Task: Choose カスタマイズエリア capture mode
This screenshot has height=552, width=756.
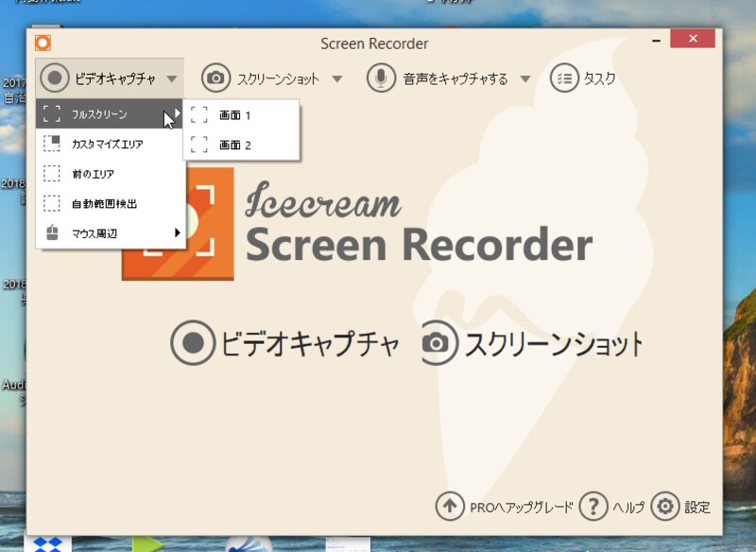Action: [106, 143]
